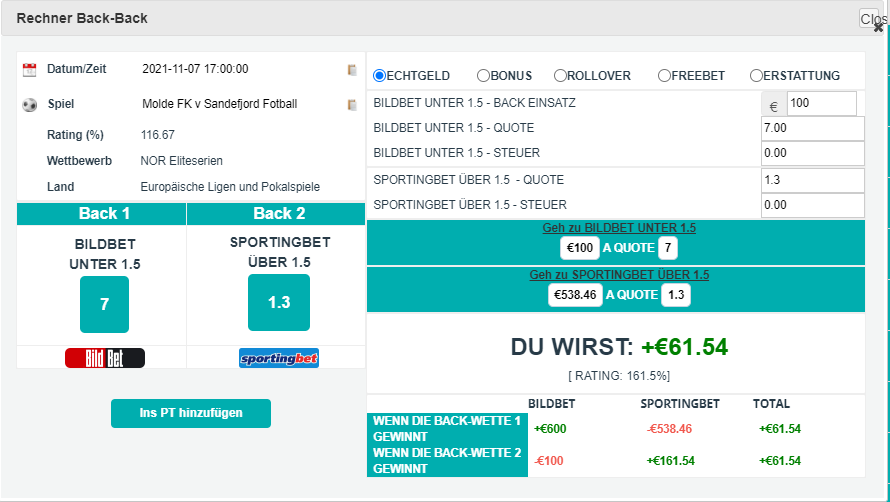This screenshot has height=502, width=890.
Task: Click the soccer ball icon beside Spiel
Action: click(29, 105)
